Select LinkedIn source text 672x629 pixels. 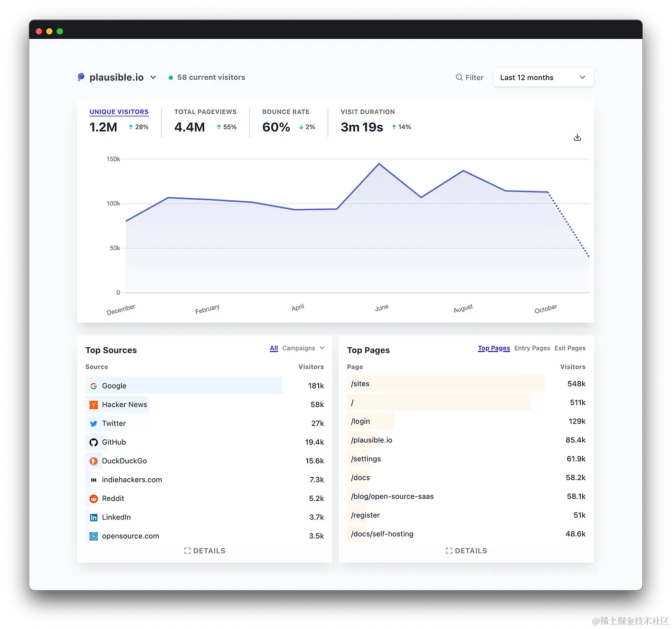coord(116,517)
